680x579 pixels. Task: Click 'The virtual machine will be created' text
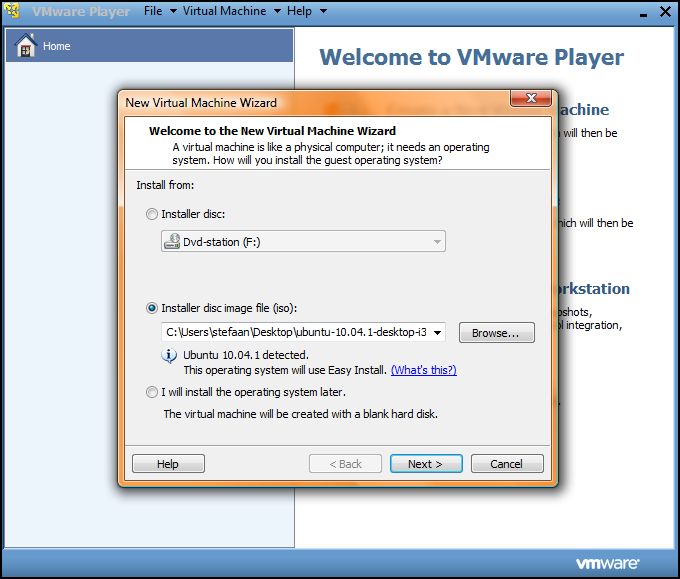[301, 414]
